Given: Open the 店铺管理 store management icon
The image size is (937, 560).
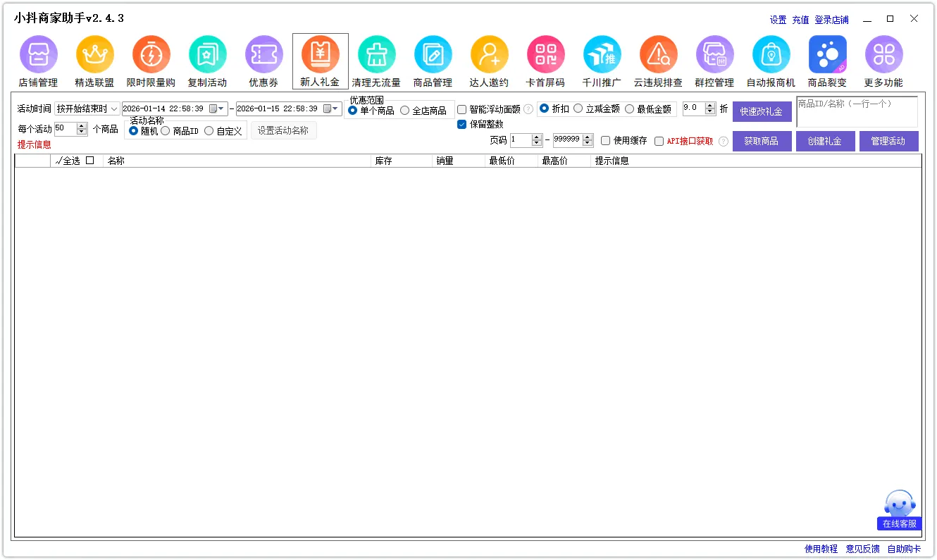Looking at the screenshot, I should point(38,55).
